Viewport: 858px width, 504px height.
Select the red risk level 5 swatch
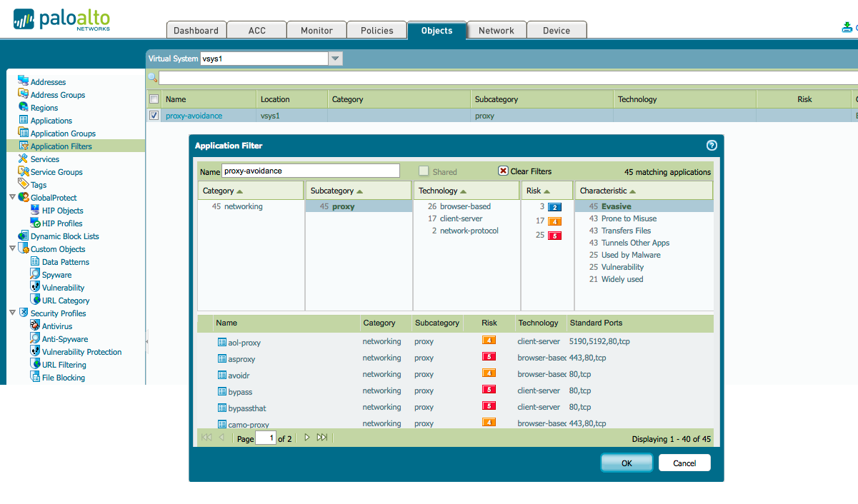(x=554, y=236)
